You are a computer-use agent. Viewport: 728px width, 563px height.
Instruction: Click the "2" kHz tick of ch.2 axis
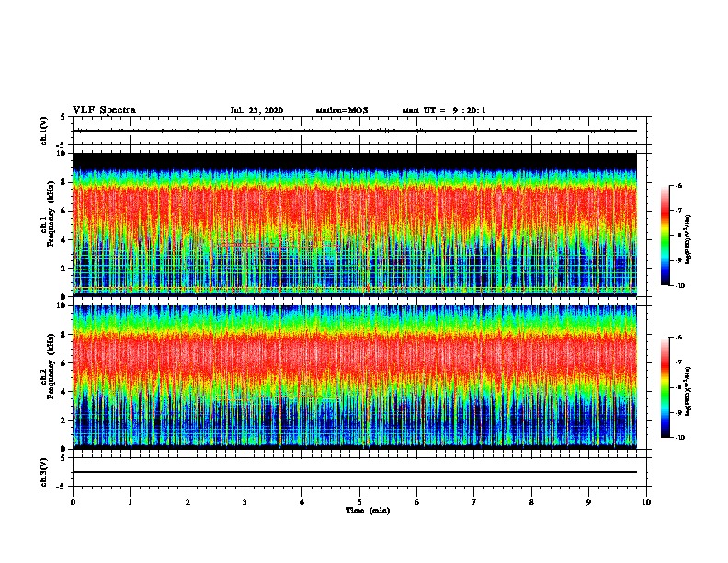63,420
